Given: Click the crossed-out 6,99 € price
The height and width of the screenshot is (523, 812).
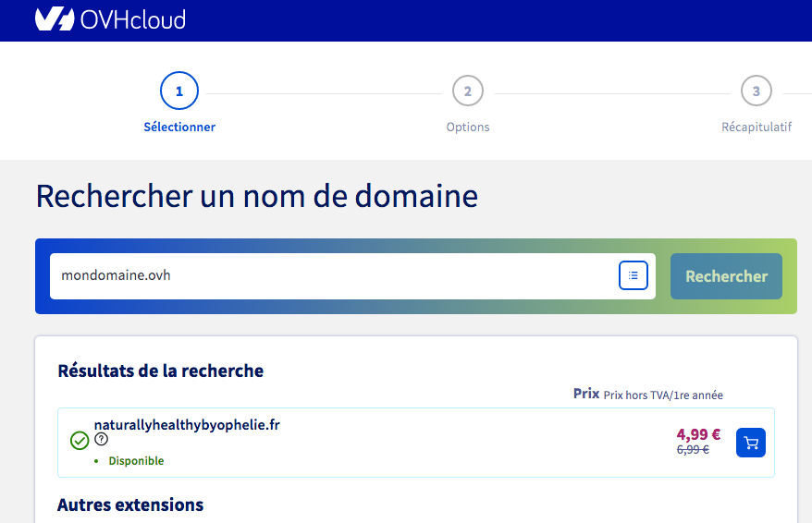Looking at the screenshot, I should click(x=693, y=450).
